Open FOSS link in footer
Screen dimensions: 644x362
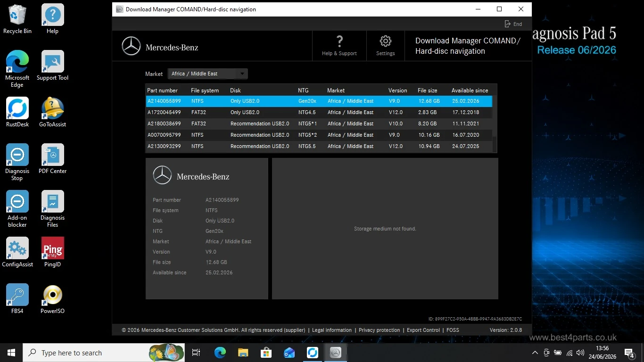453,330
